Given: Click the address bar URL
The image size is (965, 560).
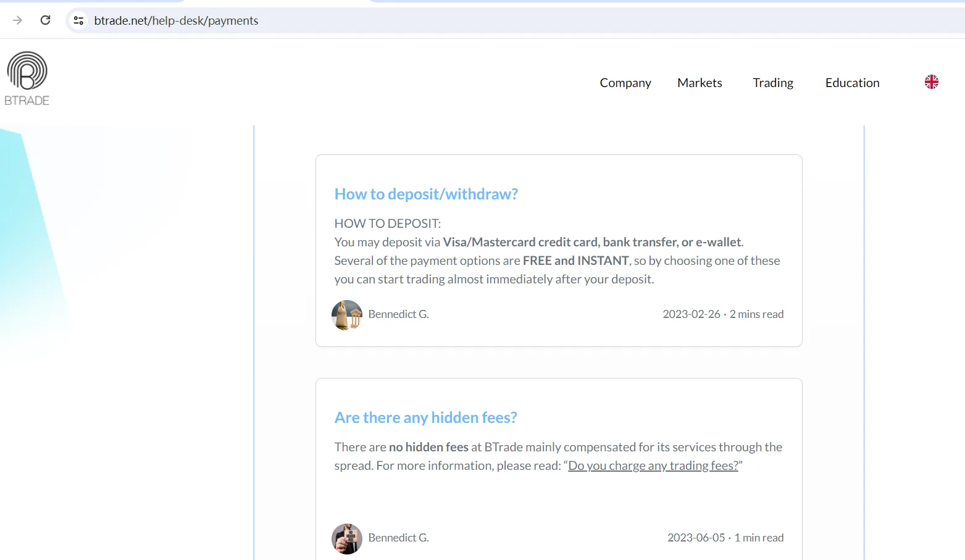Looking at the screenshot, I should pyautogui.click(x=176, y=20).
